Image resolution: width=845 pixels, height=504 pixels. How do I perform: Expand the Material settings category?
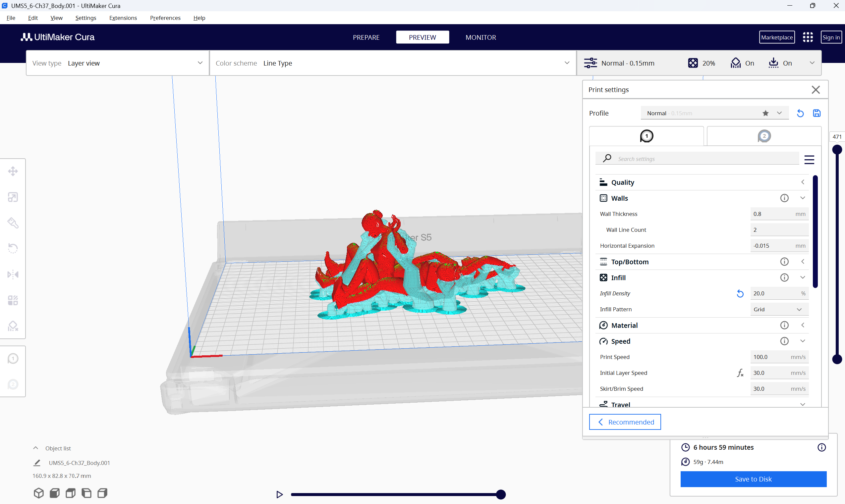tap(702, 326)
